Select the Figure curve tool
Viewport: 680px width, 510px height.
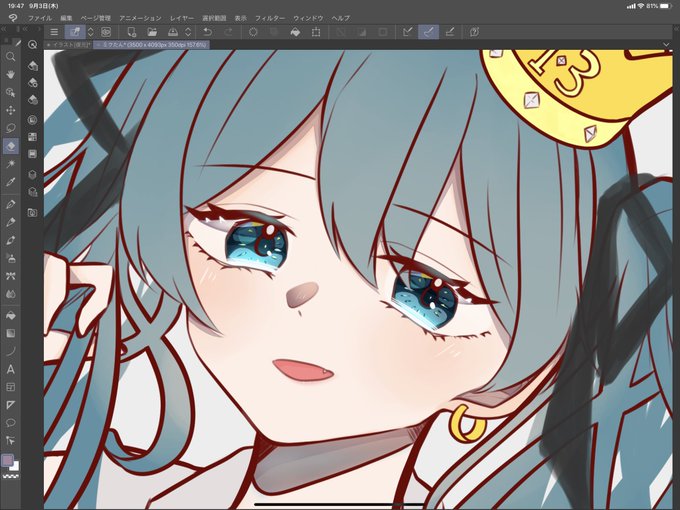tap(11, 351)
